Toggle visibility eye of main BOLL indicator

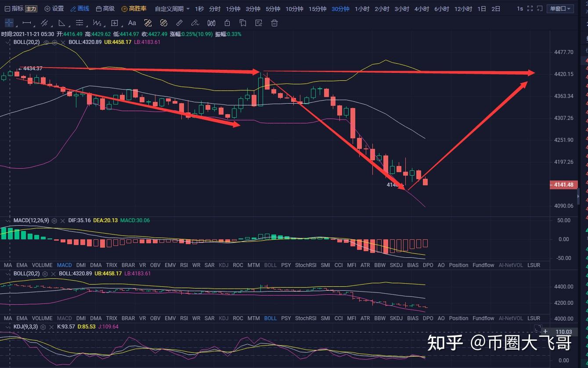46,42
